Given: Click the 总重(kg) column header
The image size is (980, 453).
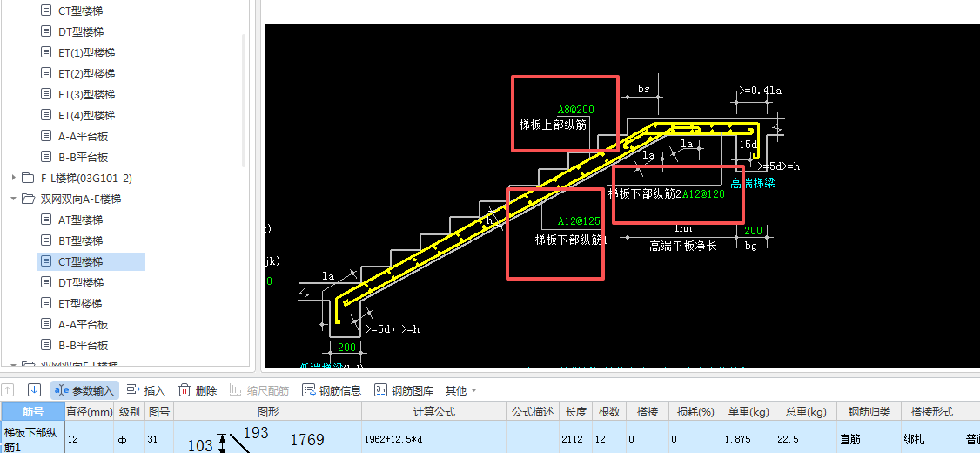Looking at the screenshot, I should pos(806,411).
